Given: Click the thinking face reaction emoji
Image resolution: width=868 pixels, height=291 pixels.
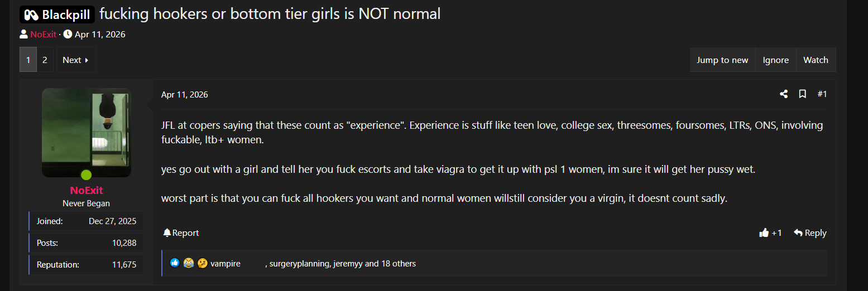Looking at the screenshot, I should tap(203, 263).
